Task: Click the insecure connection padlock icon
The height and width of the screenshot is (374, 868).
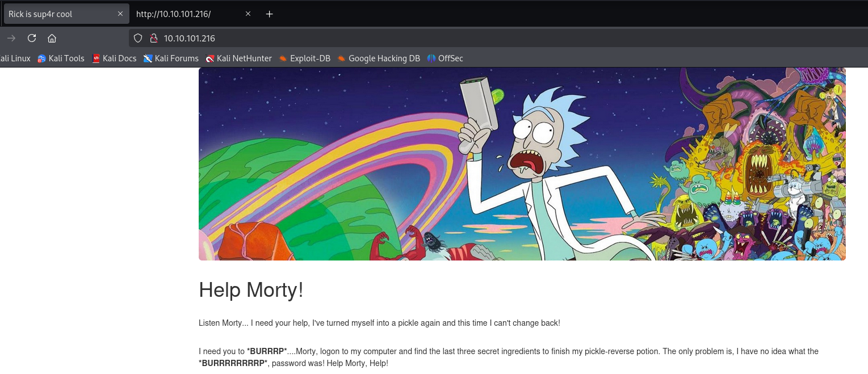Action: click(153, 38)
